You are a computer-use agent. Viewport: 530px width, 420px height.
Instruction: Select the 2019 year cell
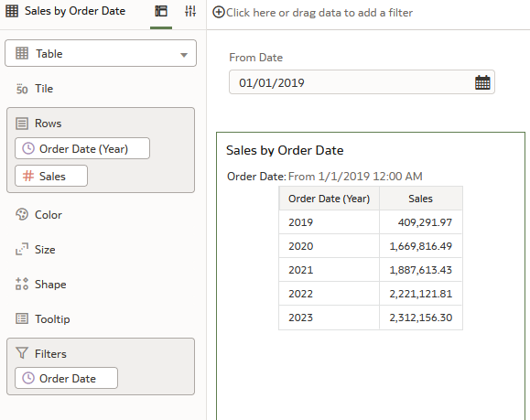(x=329, y=222)
